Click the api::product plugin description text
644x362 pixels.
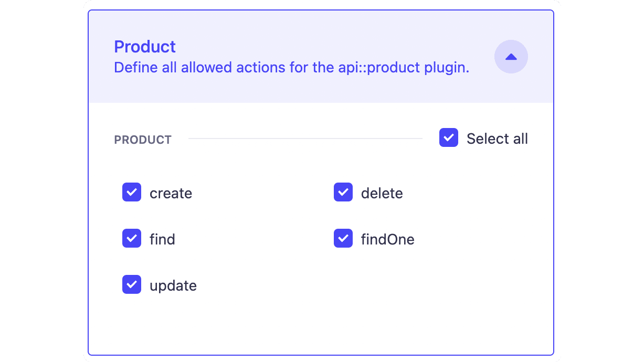(292, 67)
